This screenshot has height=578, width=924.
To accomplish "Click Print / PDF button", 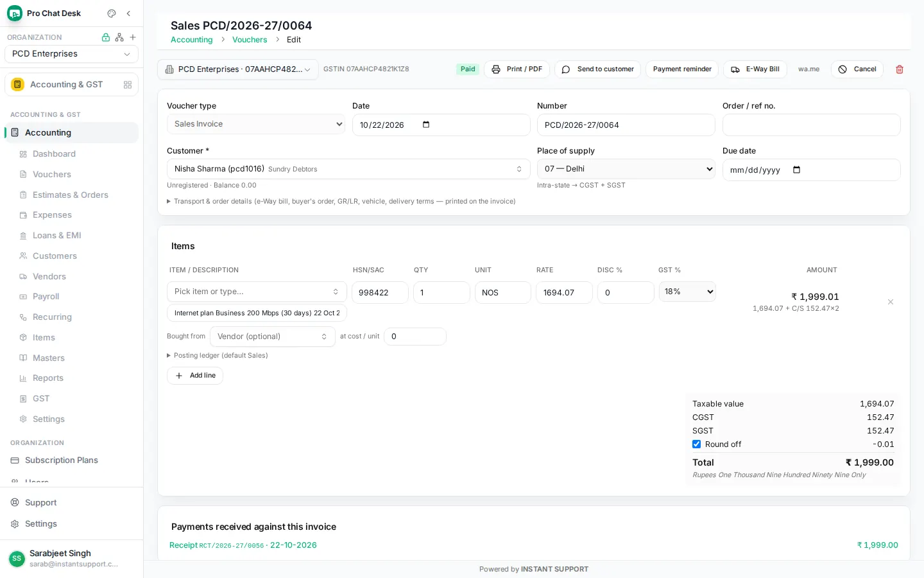I will point(517,69).
